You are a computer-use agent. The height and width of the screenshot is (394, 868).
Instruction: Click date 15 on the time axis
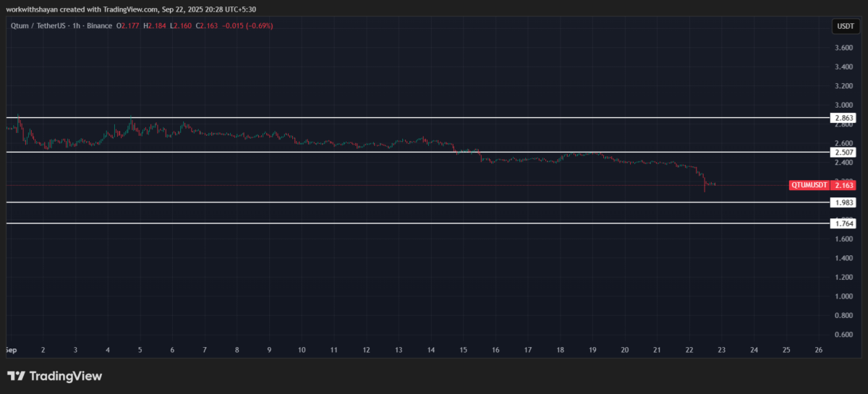[464, 350]
